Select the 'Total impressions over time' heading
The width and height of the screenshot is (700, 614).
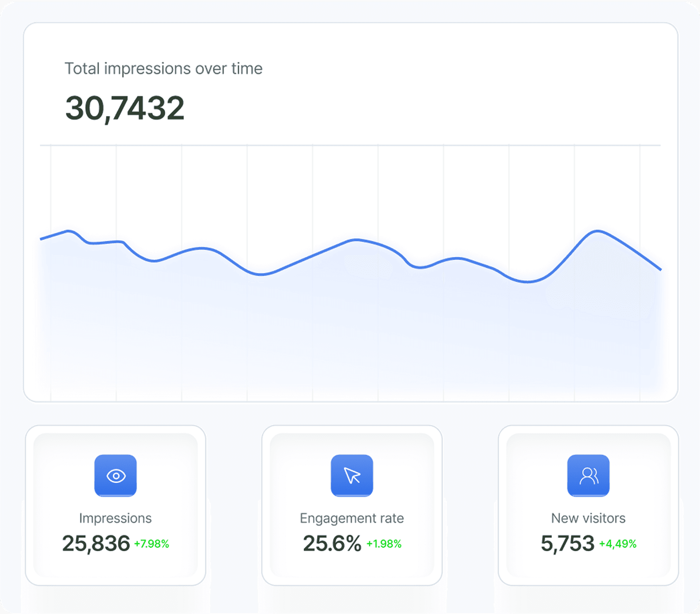163,69
